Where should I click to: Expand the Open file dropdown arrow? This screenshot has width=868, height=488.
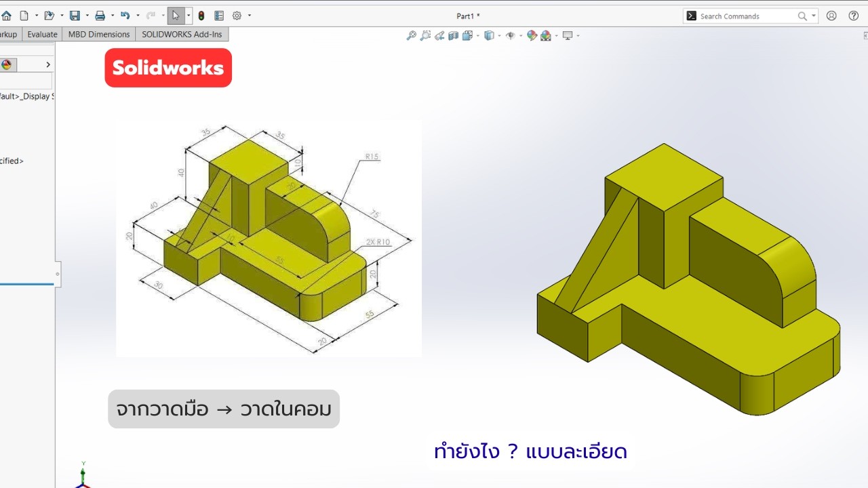(62, 16)
